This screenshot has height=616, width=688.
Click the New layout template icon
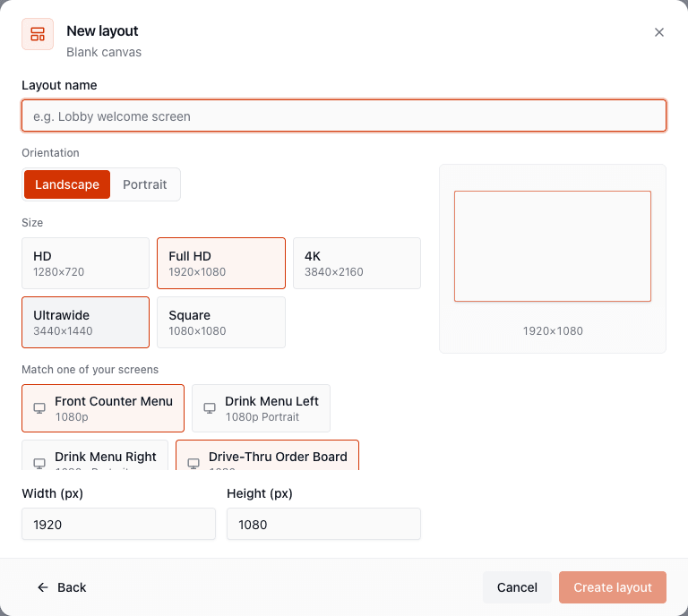38,34
